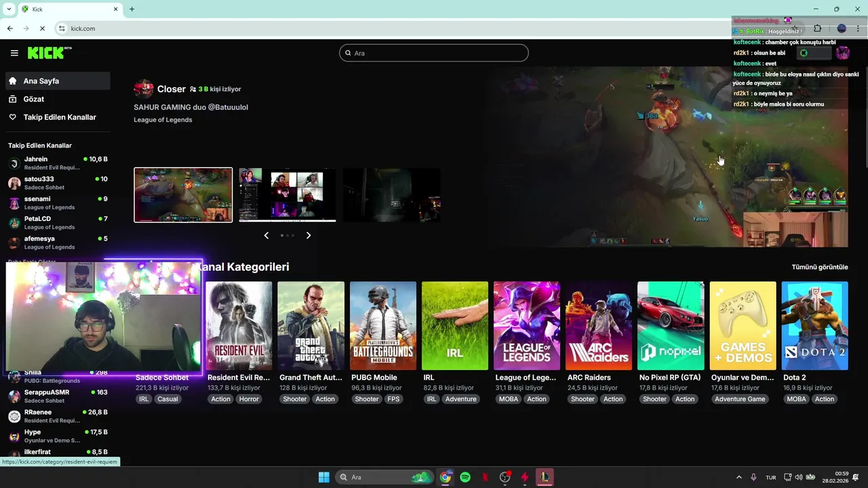Click the Adventure Game tag
868x488 pixels.
(x=740, y=399)
